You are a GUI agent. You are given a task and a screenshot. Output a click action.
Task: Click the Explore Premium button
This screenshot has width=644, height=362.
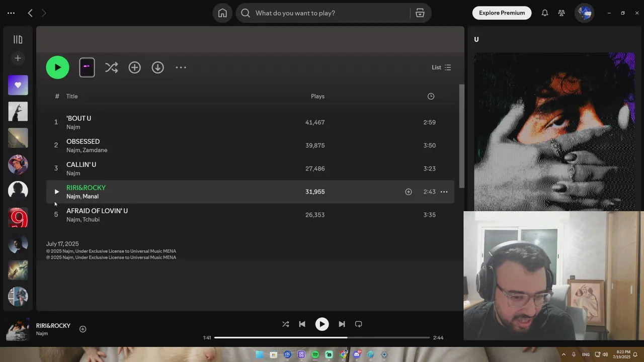point(502,13)
